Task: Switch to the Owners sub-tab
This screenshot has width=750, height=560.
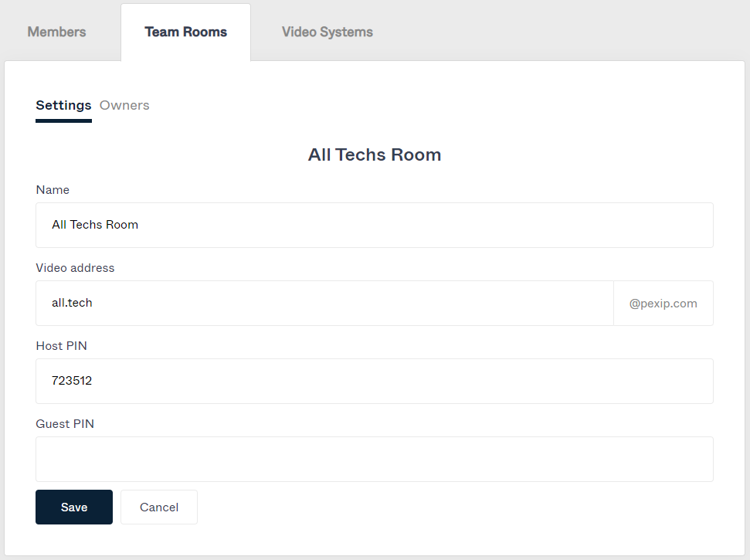Action: tap(124, 105)
